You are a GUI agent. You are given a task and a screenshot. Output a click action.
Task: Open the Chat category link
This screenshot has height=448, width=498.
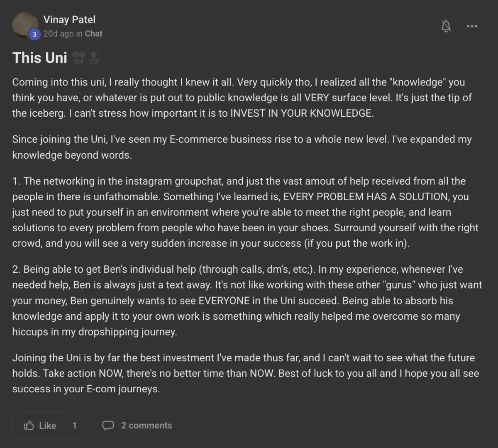pos(93,34)
